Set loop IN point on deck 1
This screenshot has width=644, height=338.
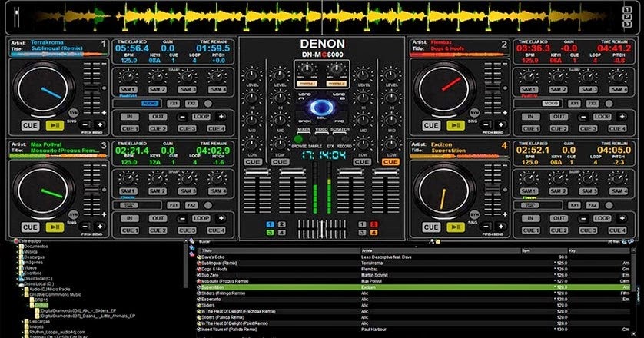(x=129, y=117)
